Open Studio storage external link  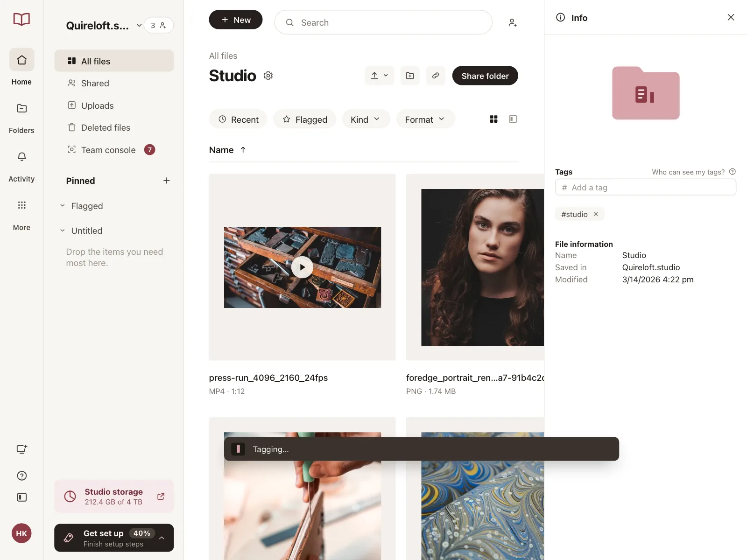[161, 497]
